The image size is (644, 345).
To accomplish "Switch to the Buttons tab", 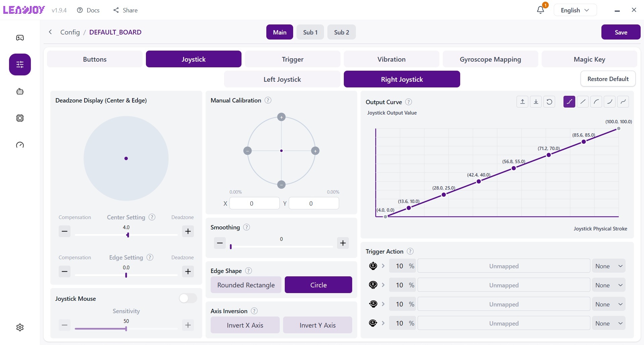I will pyautogui.click(x=95, y=59).
